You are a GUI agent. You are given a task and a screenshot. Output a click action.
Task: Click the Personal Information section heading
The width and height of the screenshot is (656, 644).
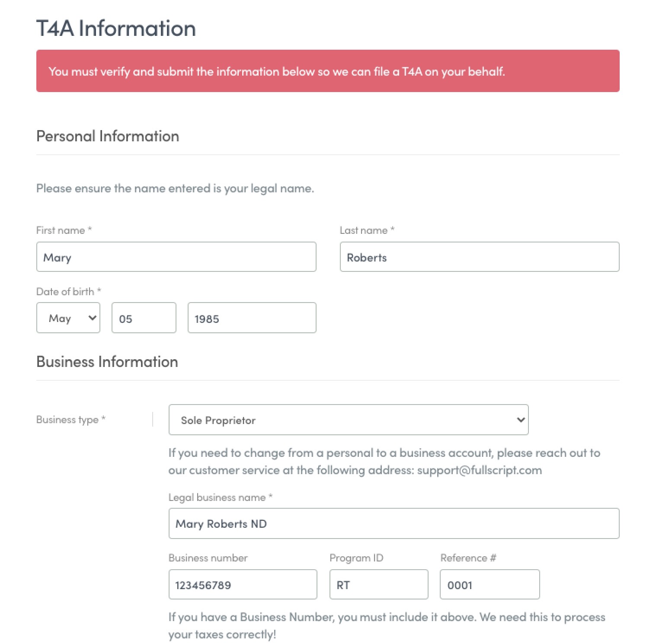click(x=108, y=136)
